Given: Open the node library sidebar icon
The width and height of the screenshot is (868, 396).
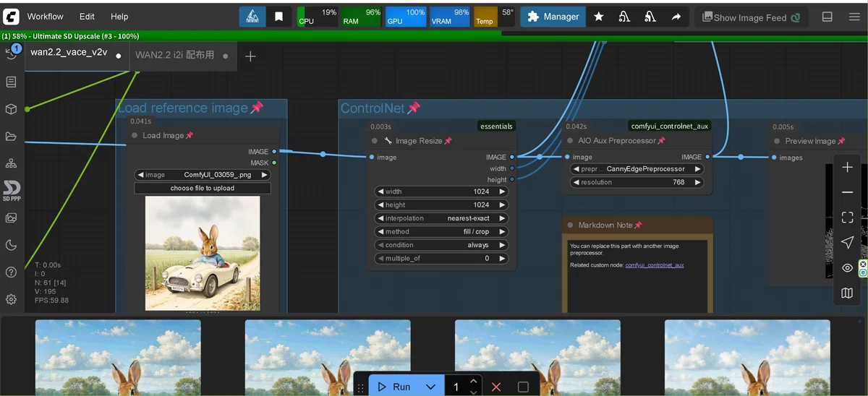Looking at the screenshot, I should point(11,82).
